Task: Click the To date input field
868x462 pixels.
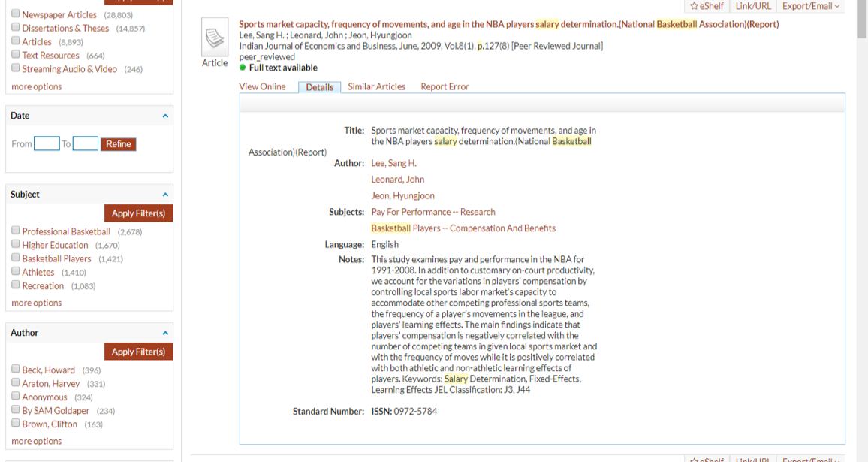Action: pos(85,143)
